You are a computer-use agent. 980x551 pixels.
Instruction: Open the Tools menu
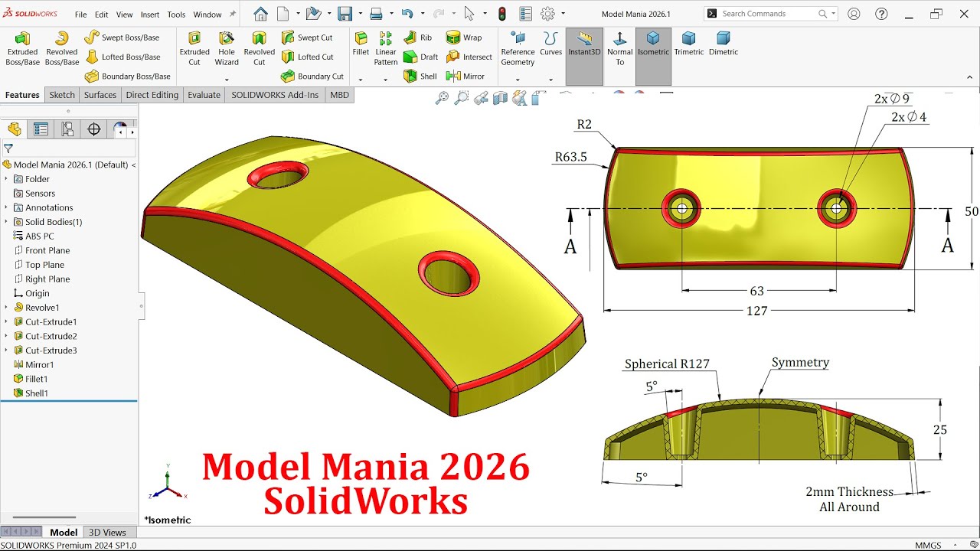176,15
